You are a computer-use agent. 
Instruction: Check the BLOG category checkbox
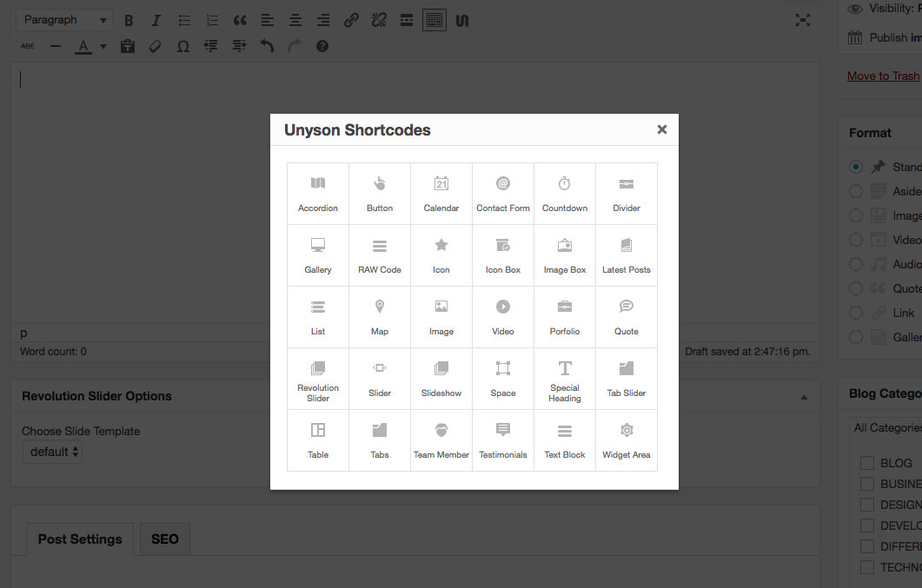point(867,463)
